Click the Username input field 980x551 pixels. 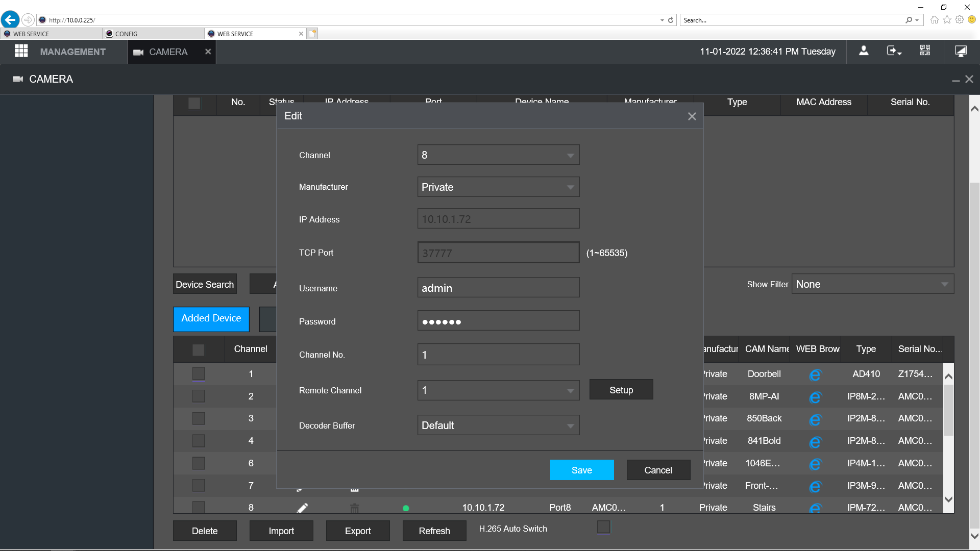point(498,288)
